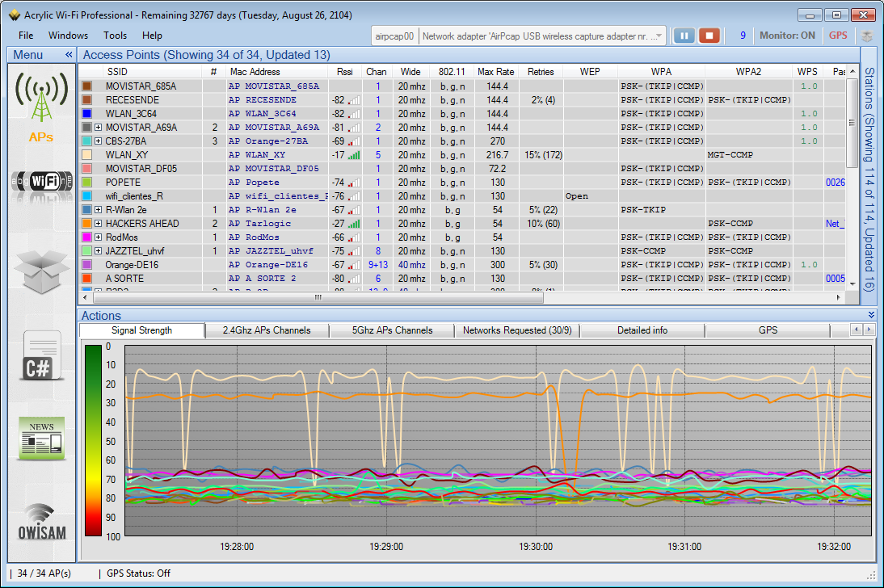Open the Windows menu

[x=68, y=35]
